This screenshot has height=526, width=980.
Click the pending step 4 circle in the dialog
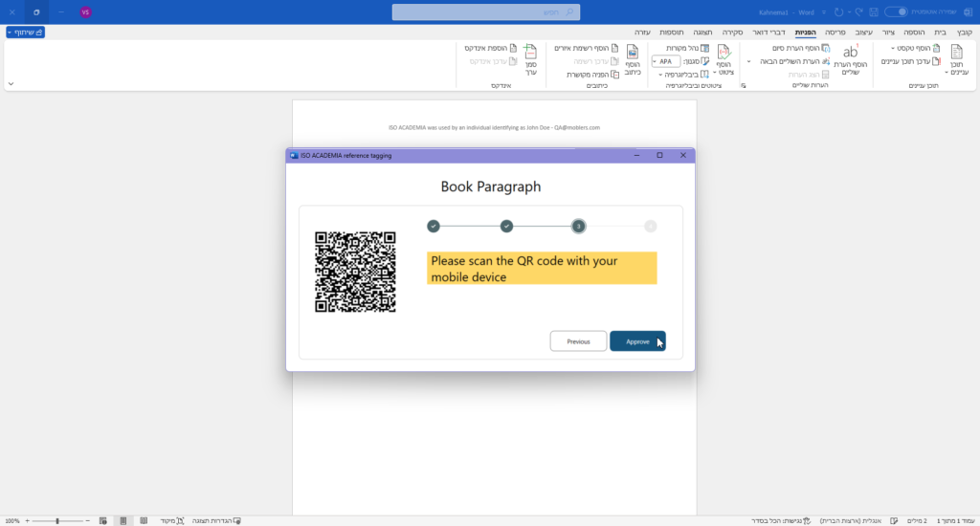click(651, 226)
